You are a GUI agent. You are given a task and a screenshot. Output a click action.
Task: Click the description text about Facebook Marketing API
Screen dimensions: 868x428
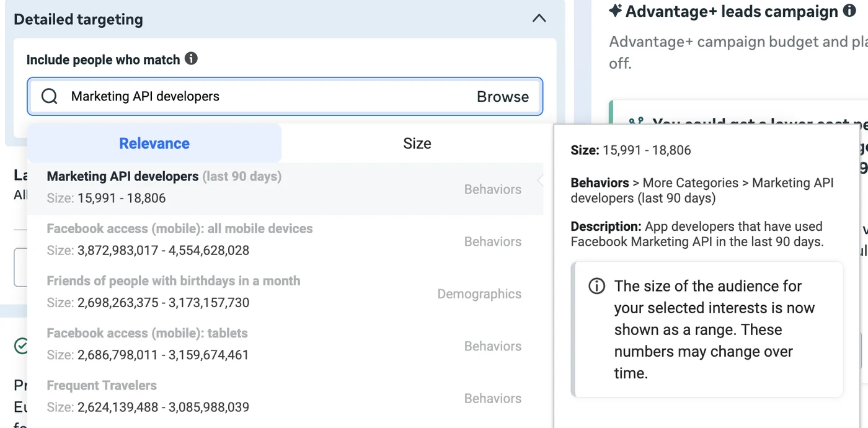(x=697, y=234)
